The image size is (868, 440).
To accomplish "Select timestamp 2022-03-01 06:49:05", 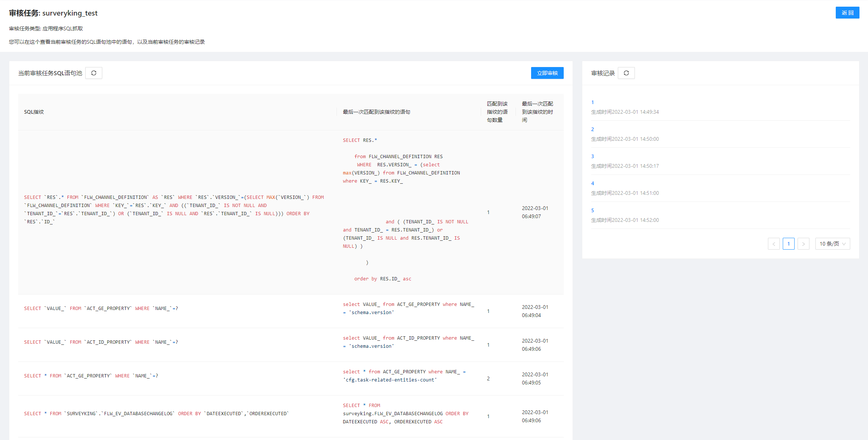I will coord(535,379).
